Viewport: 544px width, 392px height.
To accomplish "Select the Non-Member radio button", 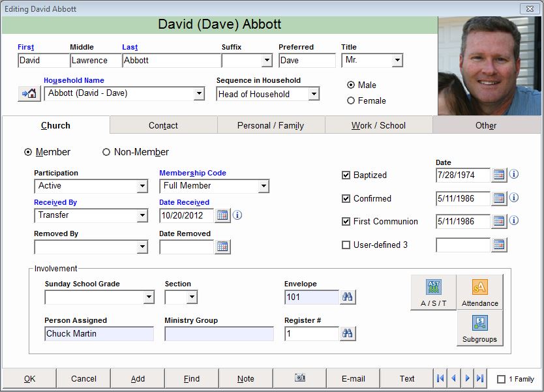I will (x=106, y=152).
